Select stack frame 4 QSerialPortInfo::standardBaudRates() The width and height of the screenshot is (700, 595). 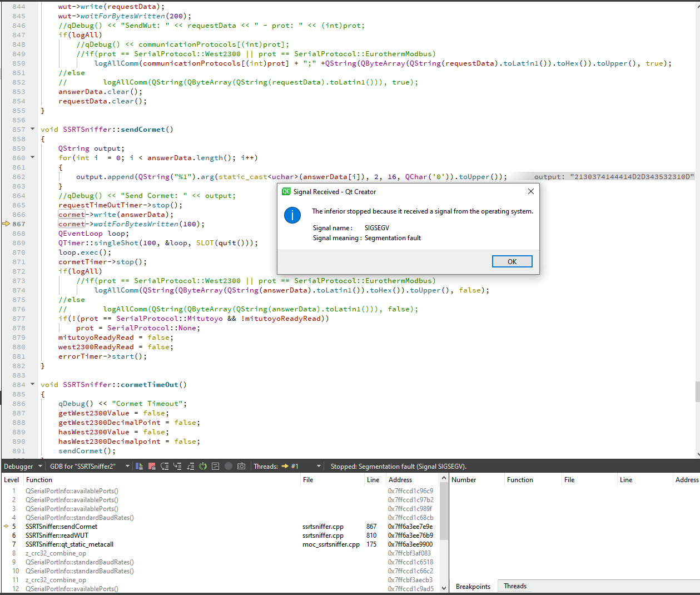tap(220, 517)
